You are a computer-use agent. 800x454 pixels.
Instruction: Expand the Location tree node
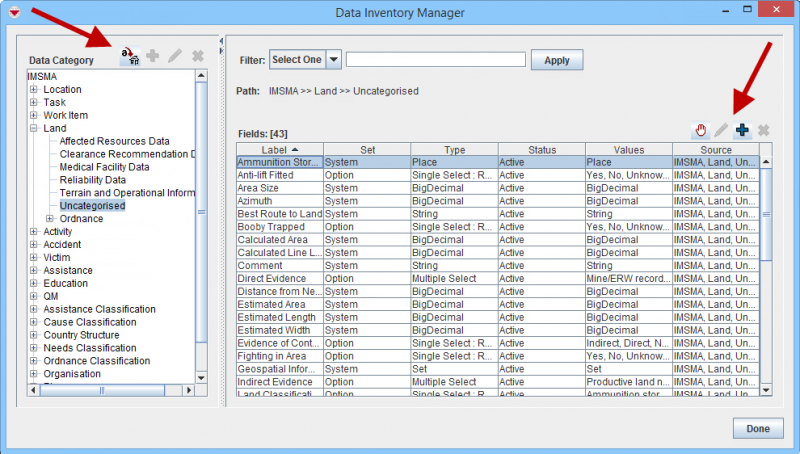tap(33, 89)
